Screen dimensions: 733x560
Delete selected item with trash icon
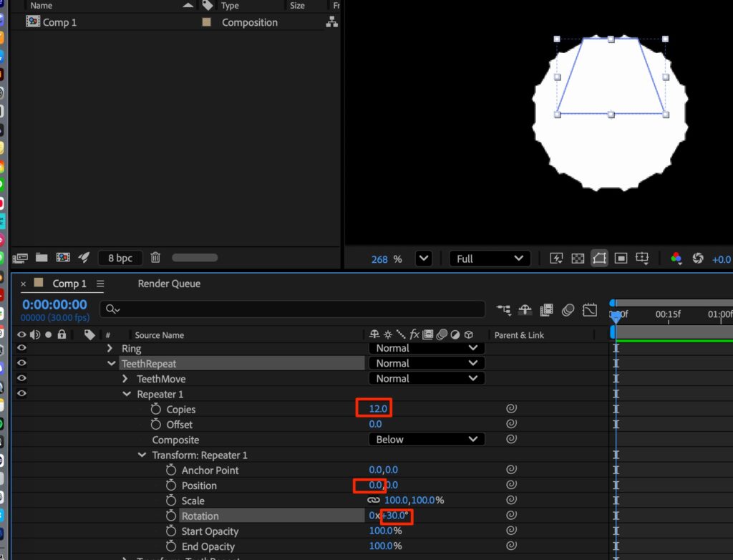(155, 258)
